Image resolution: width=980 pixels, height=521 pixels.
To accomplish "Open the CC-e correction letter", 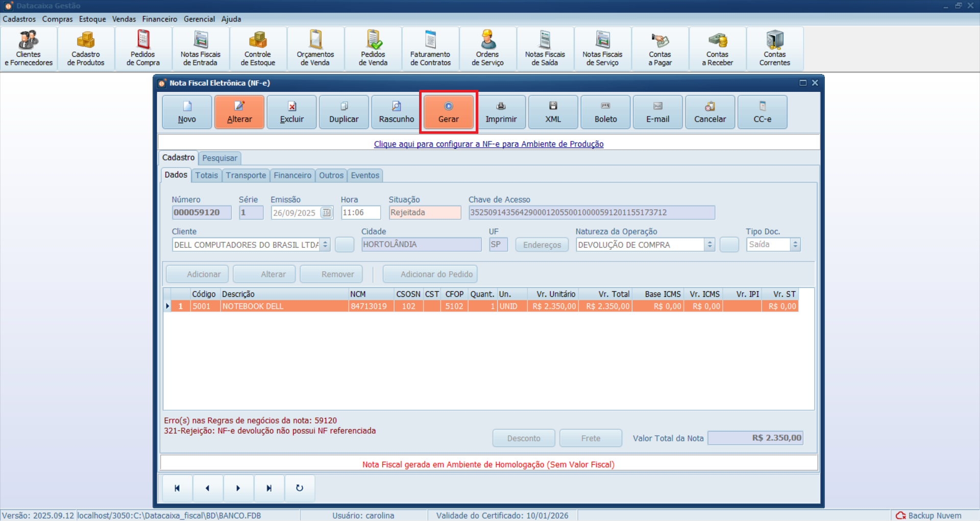I will tap(762, 112).
